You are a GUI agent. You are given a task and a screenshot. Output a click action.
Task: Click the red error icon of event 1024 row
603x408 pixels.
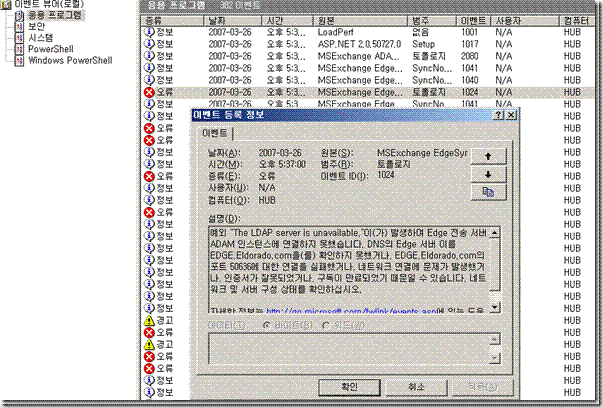[149, 92]
